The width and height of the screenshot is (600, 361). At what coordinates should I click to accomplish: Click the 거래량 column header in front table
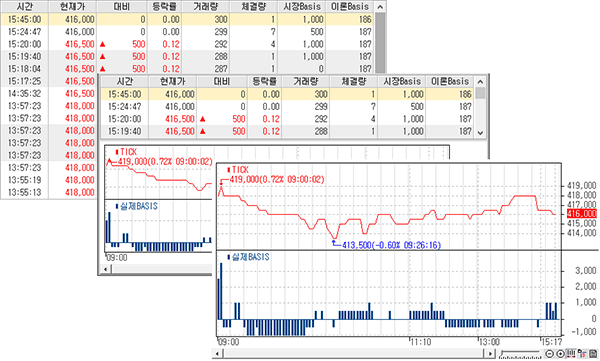[x=305, y=82]
